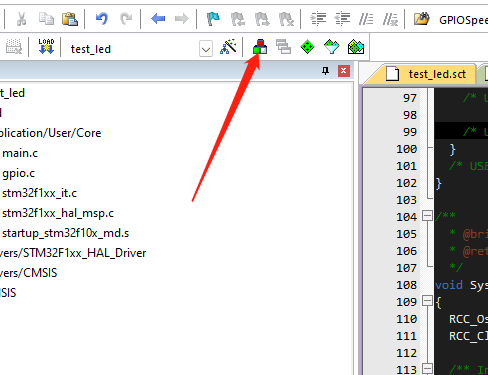Click the Find in Files folder icon
This screenshot has height=375, width=488.
point(422,19)
